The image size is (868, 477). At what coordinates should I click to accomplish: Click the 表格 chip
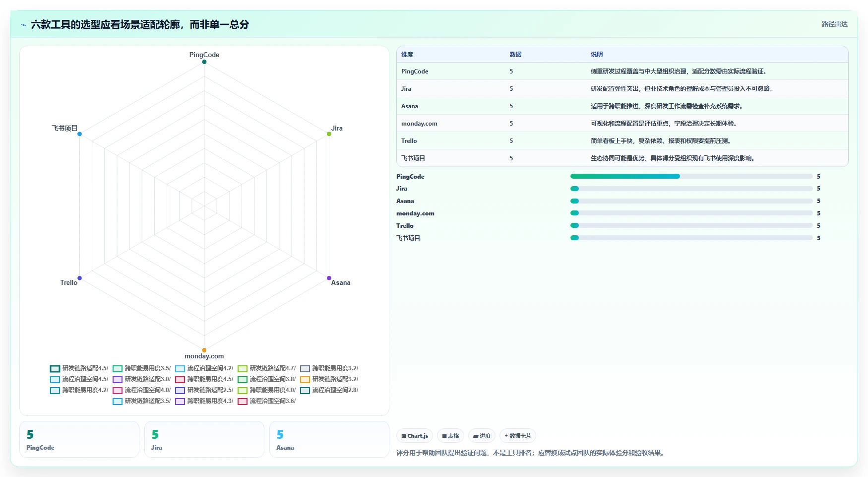pyautogui.click(x=450, y=436)
